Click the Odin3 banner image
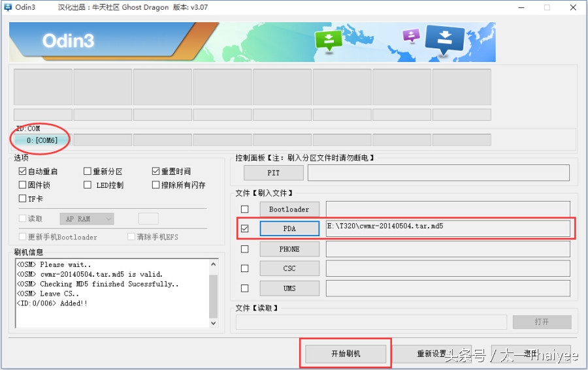Viewport: 588px width, 370px height. [x=252, y=42]
